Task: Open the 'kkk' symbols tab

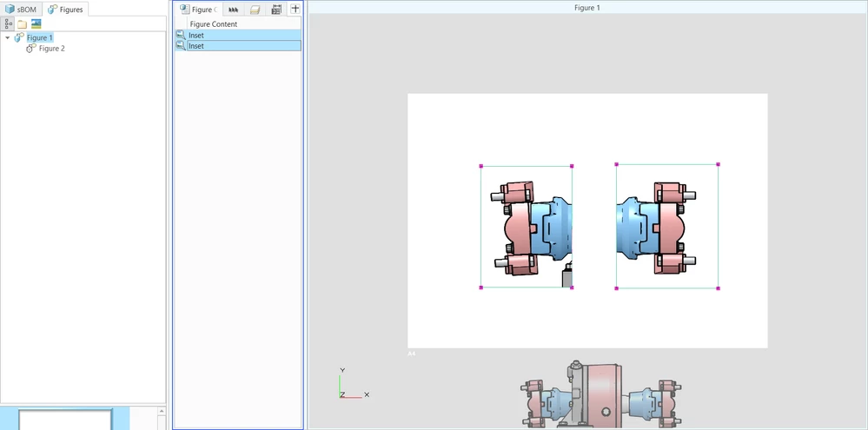Action: 233,10
